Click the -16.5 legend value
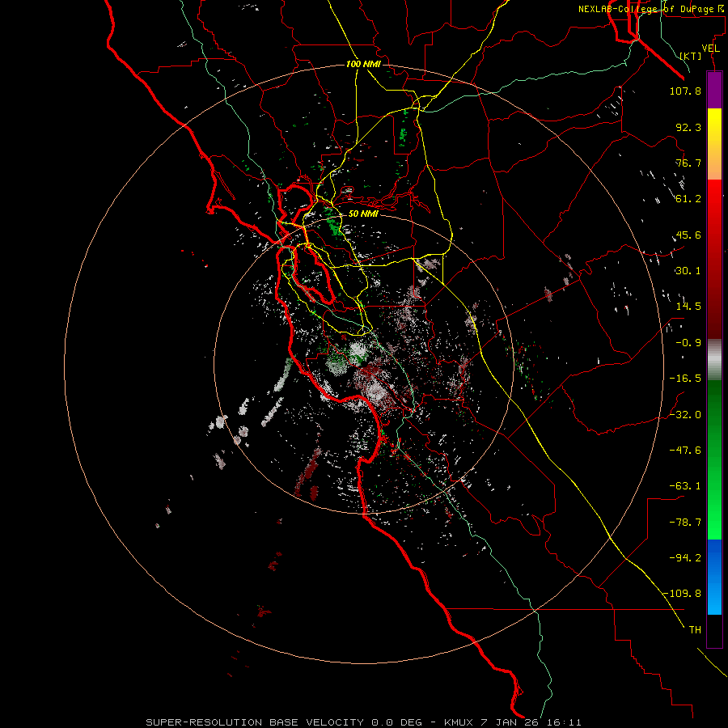The height and width of the screenshot is (728, 728). point(685,379)
